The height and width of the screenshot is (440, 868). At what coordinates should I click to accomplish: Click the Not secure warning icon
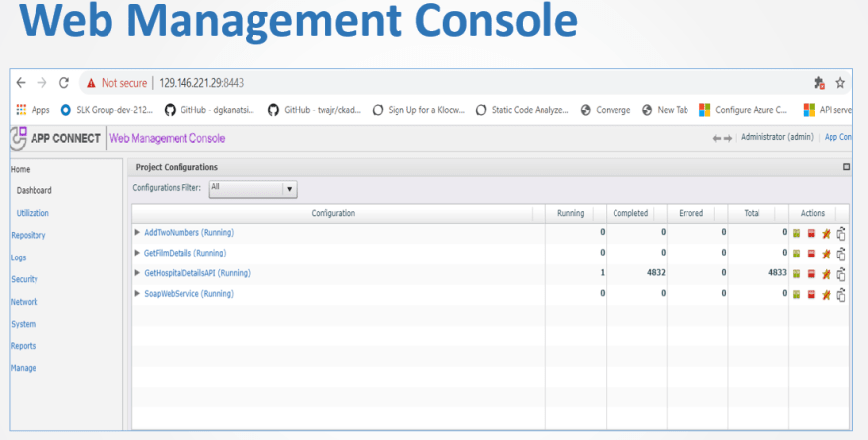click(x=91, y=83)
